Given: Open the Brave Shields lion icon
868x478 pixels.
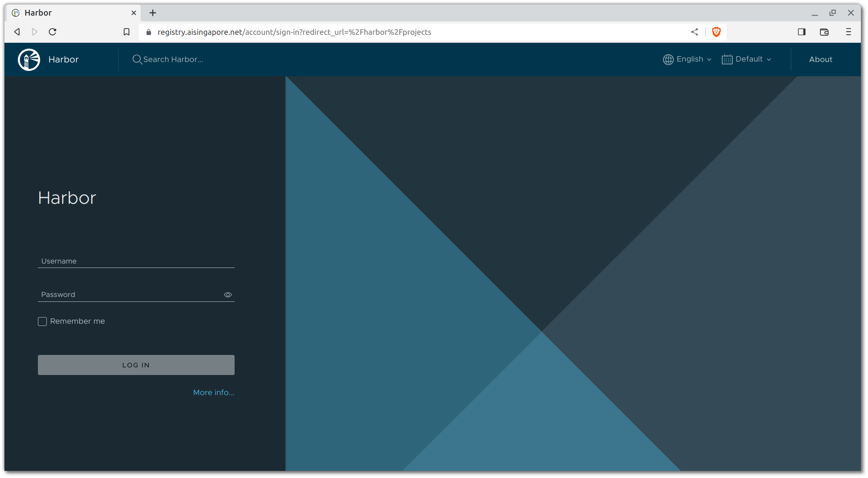Looking at the screenshot, I should coord(716,32).
